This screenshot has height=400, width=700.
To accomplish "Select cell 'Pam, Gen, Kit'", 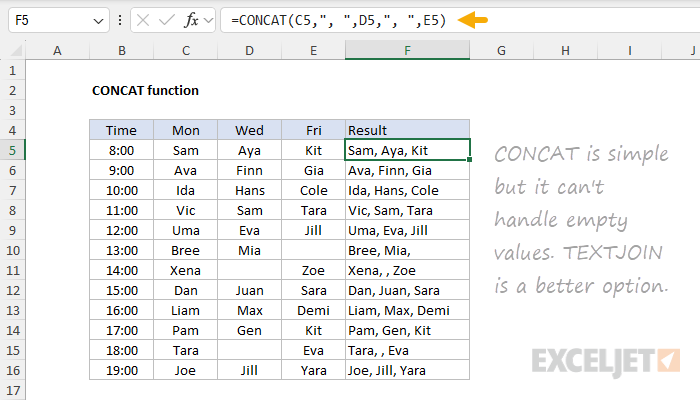I will point(407,330).
